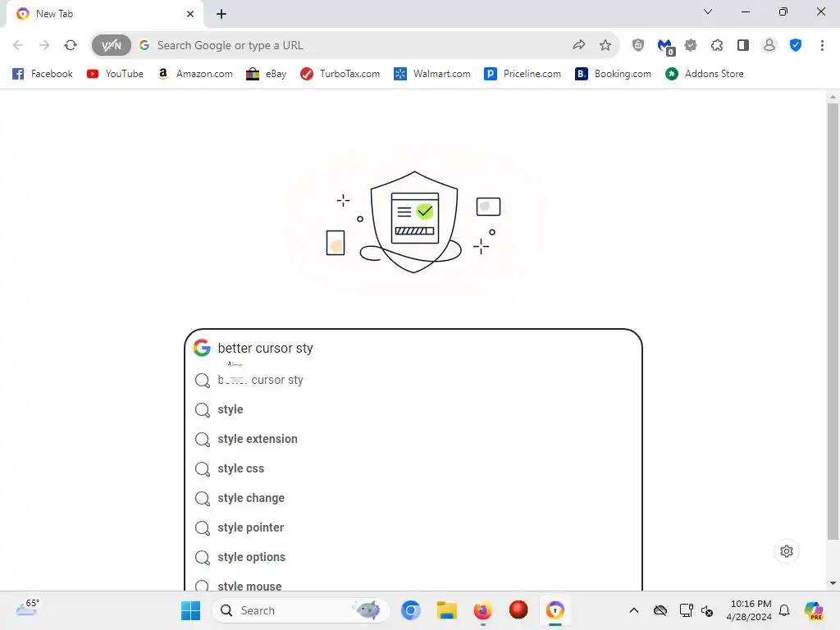Image resolution: width=840 pixels, height=630 pixels.
Task: Click the taskbar Search box
Action: (x=300, y=610)
